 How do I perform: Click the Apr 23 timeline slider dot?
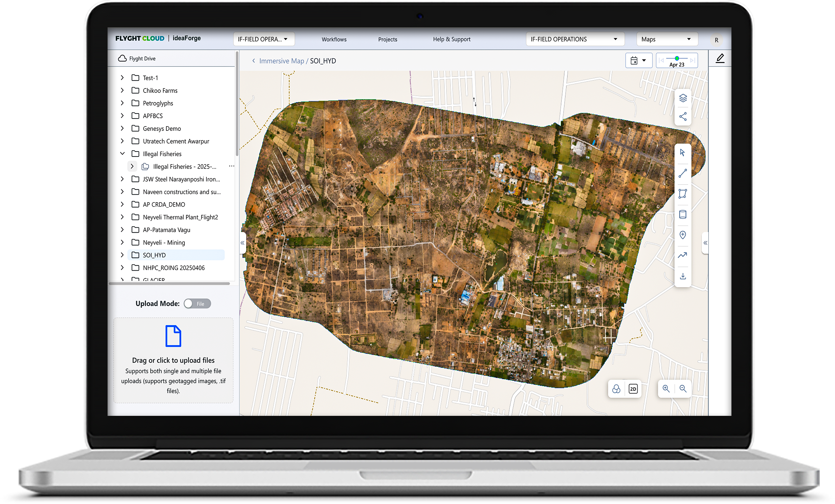point(676,58)
